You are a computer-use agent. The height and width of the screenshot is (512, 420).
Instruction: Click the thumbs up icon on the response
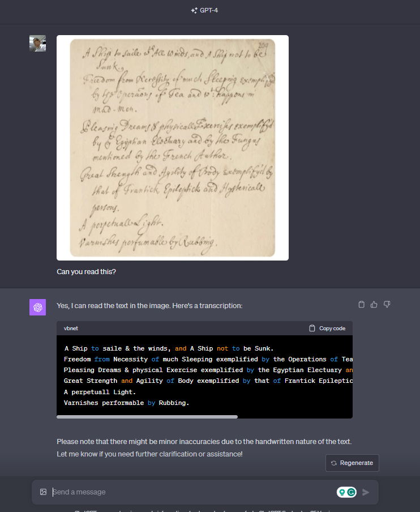point(374,305)
